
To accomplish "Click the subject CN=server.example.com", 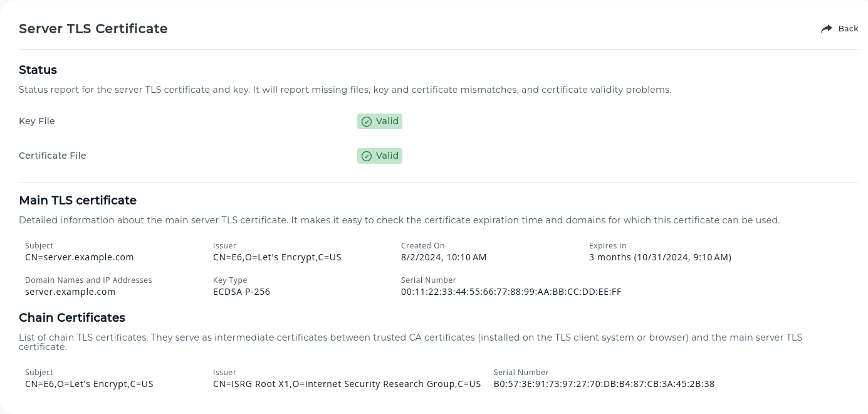I will tap(79, 257).
